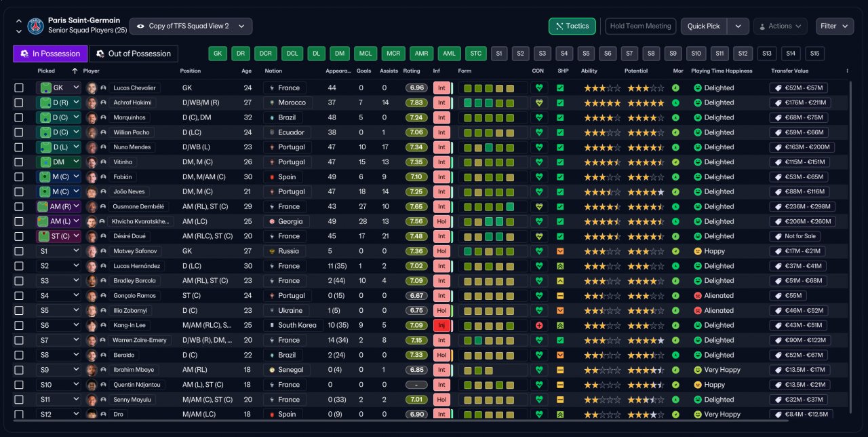The height and width of the screenshot is (437, 868).
Task: Open the Actions dropdown
Action: (780, 26)
